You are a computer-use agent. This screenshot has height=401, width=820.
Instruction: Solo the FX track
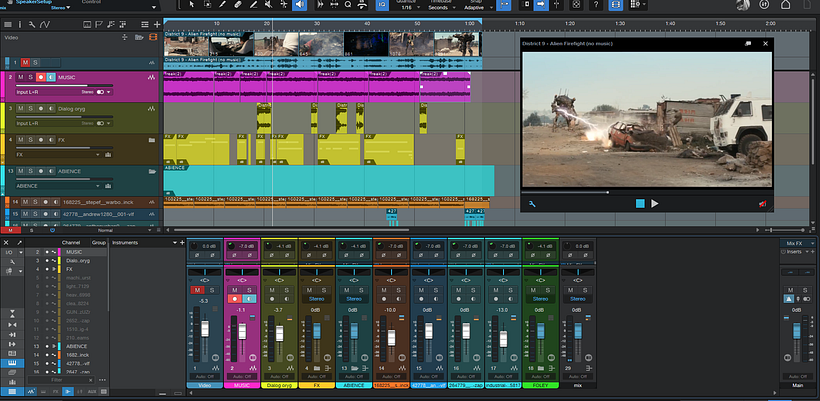pos(30,140)
